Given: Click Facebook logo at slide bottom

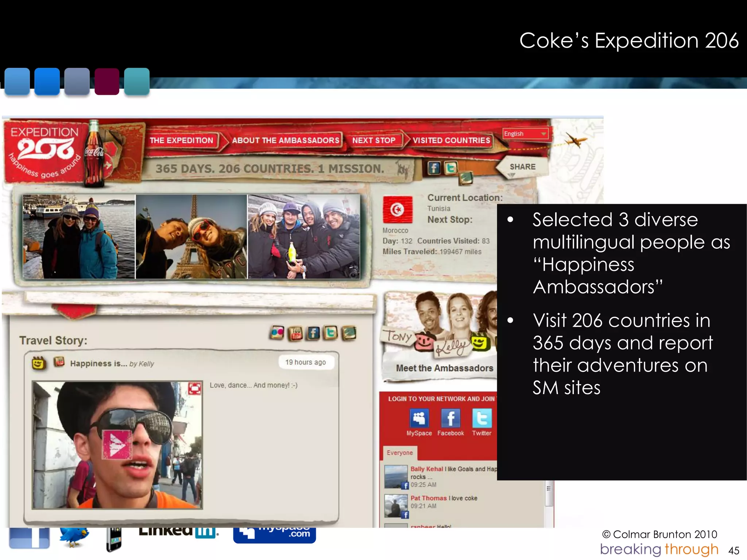Looking at the screenshot, I should click(29, 538).
